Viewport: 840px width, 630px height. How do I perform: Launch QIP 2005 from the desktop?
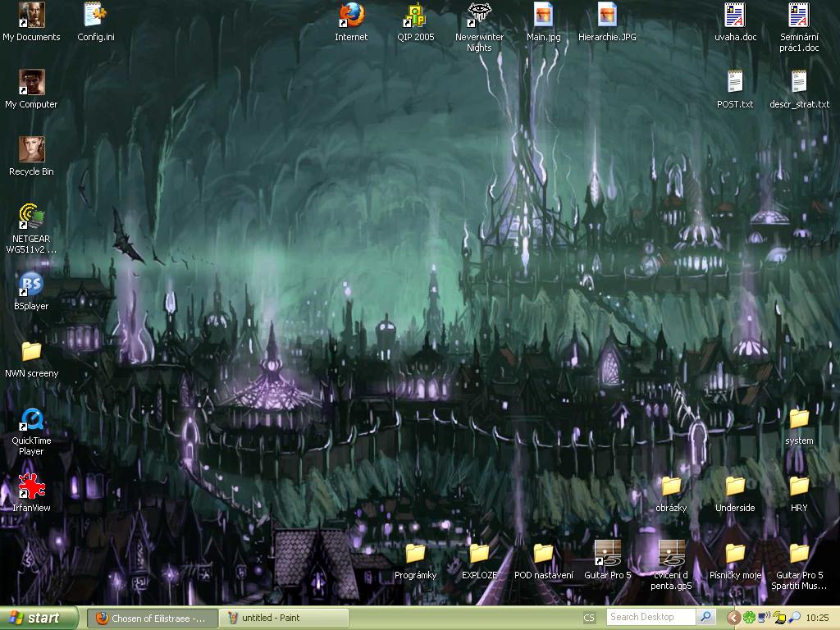coord(416,16)
